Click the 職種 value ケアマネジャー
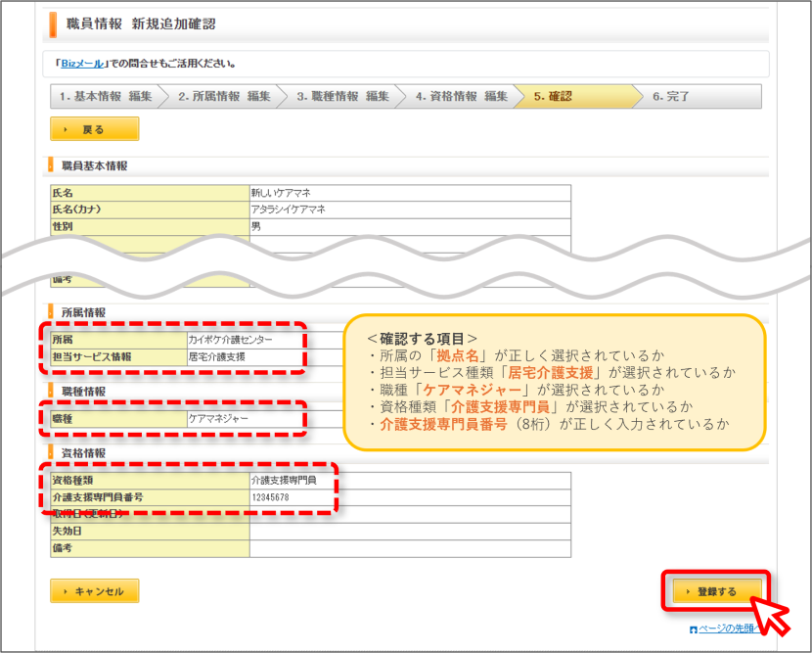Viewport: 812px width, 653px height. [x=218, y=419]
